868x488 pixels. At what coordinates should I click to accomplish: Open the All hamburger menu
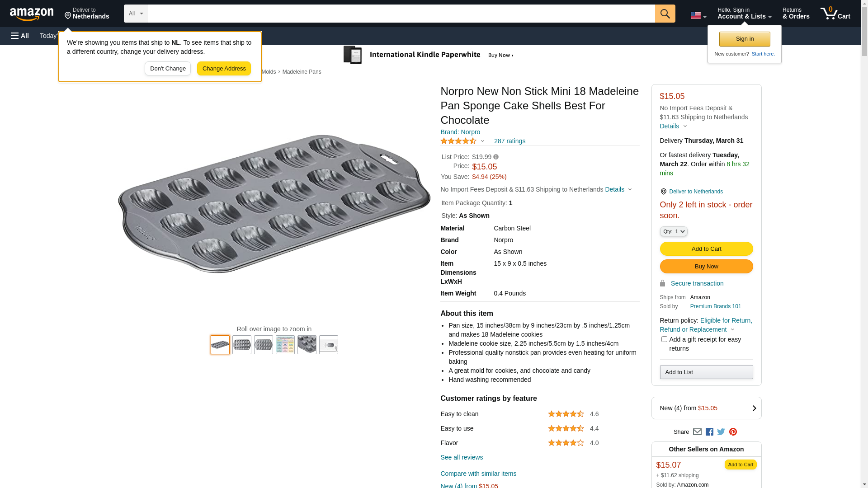(20, 36)
